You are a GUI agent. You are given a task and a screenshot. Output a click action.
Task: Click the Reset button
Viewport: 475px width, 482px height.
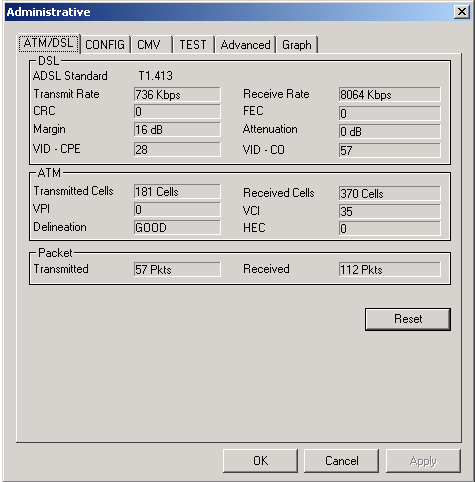(x=408, y=319)
